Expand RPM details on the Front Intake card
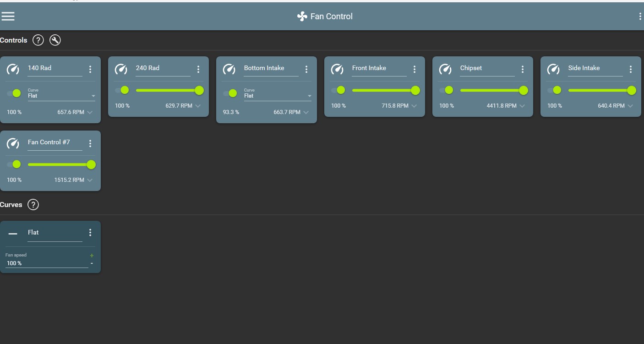This screenshot has height=344, width=644. tap(414, 105)
